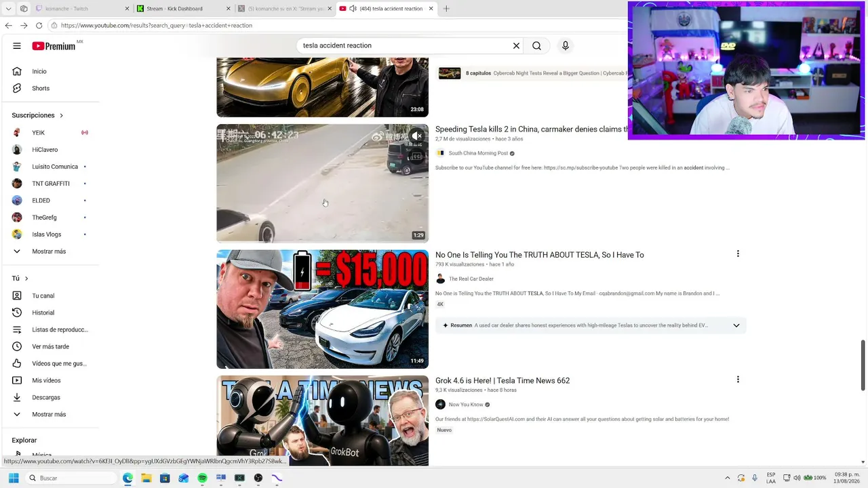Open The Real Car Dealer channel avatar
The height and width of the screenshot is (488, 868).
pyautogui.click(x=441, y=279)
